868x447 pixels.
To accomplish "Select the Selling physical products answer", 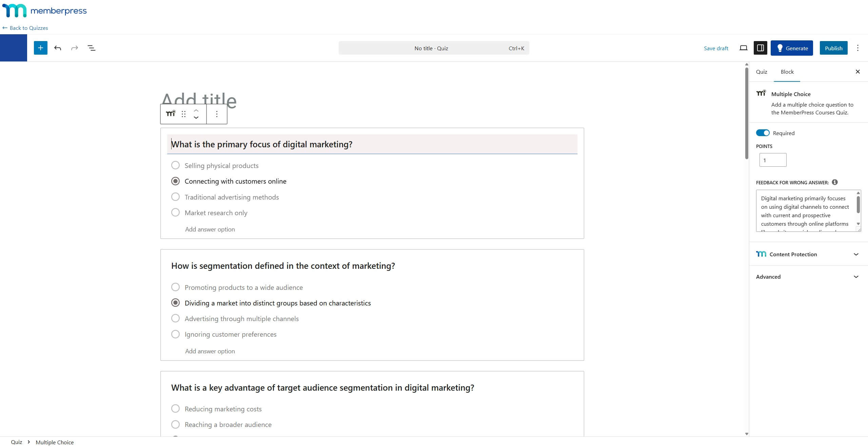I will click(x=175, y=165).
